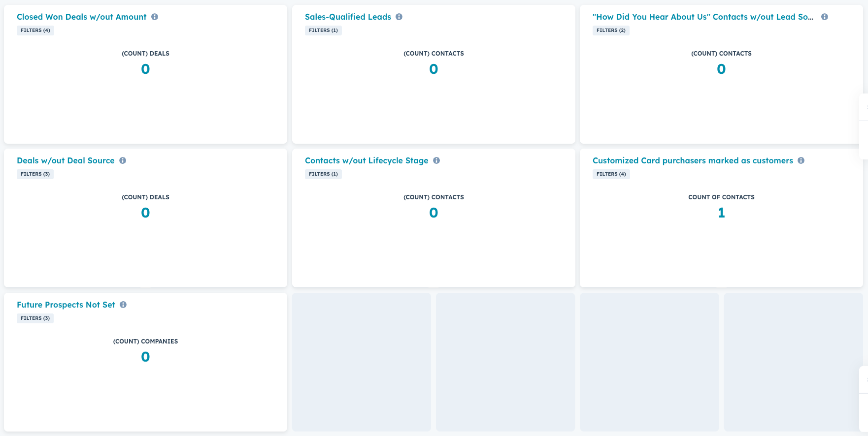
Task: Click info icon beside Future Prospects Not Set
Action: [x=123, y=305]
